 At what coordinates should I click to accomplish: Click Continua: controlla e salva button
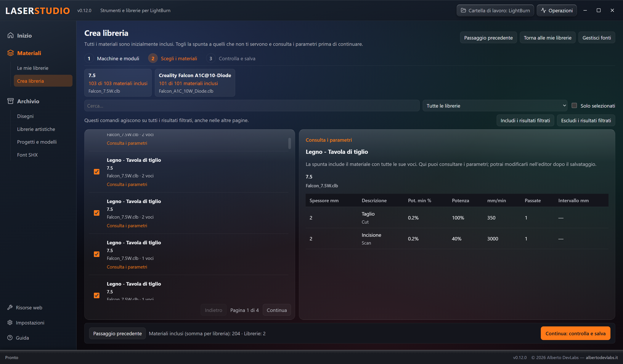(x=575, y=333)
